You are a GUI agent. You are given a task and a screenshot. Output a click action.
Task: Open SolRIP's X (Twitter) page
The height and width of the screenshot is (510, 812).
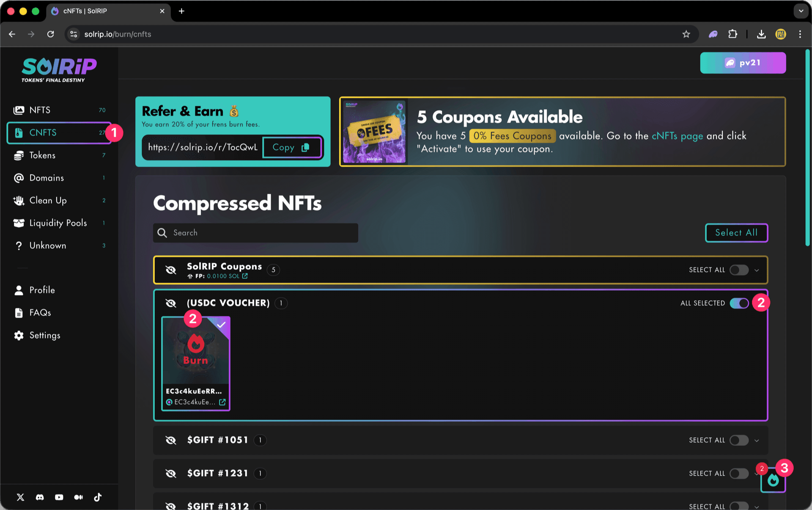[20, 497]
